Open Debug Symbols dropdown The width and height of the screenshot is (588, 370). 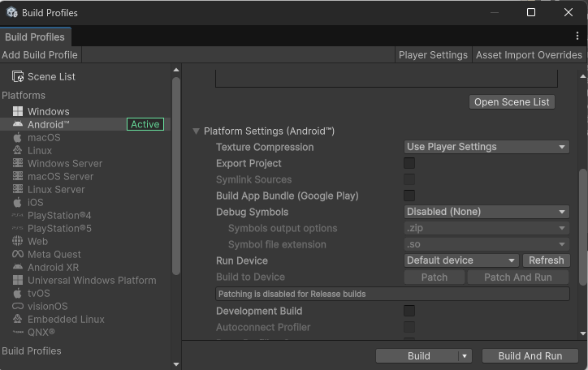486,212
